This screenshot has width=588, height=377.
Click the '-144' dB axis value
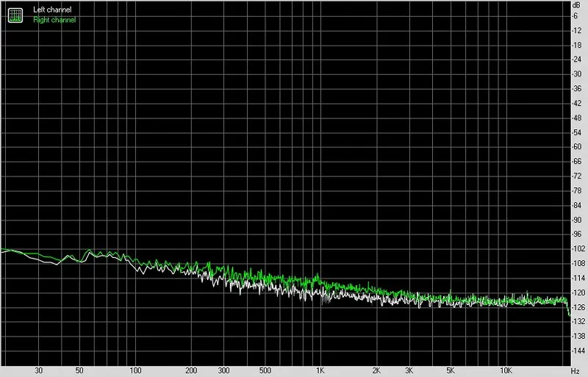tap(578, 351)
